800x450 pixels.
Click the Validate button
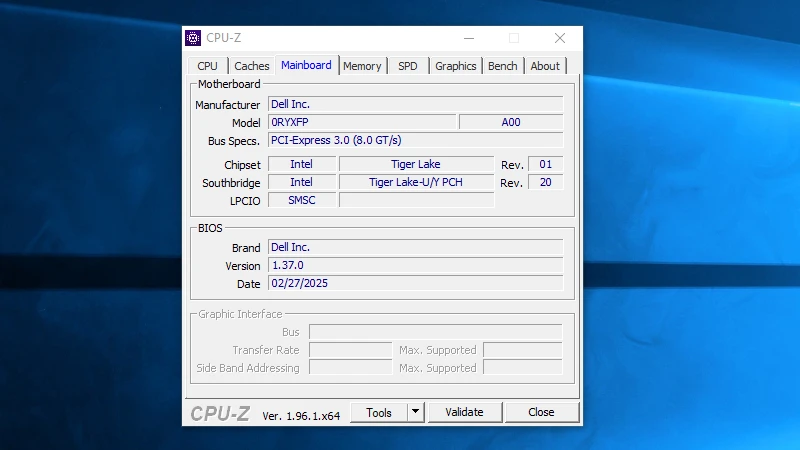point(464,412)
